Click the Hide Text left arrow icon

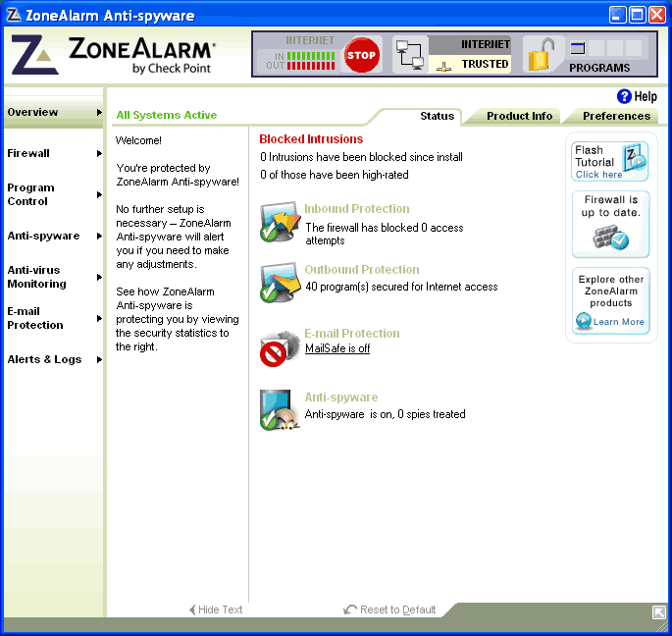[192, 609]
